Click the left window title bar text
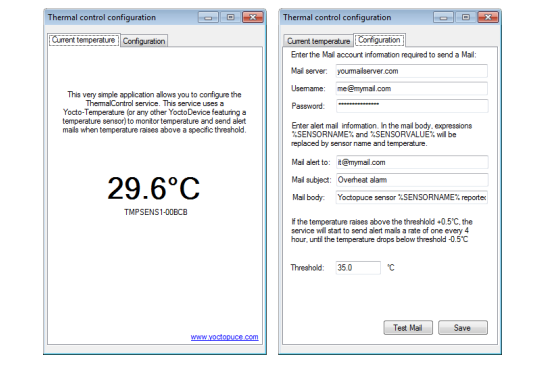 pyautogui.click(x=102, y=17)
